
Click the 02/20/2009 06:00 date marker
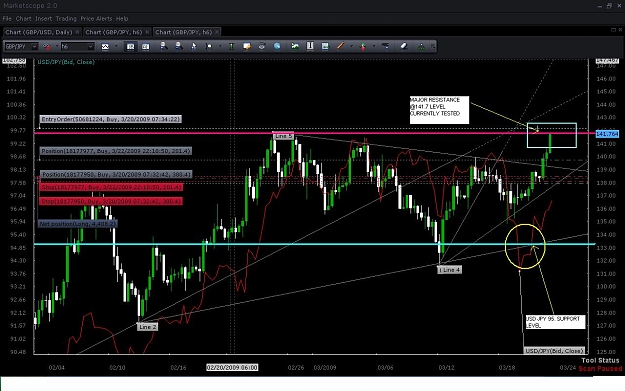(232, 367)
